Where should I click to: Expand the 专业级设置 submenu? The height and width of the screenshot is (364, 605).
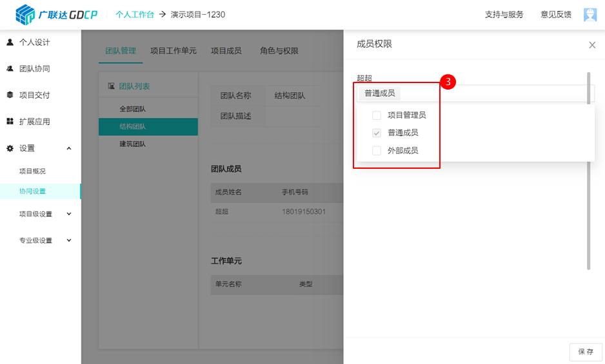[69, 240]
